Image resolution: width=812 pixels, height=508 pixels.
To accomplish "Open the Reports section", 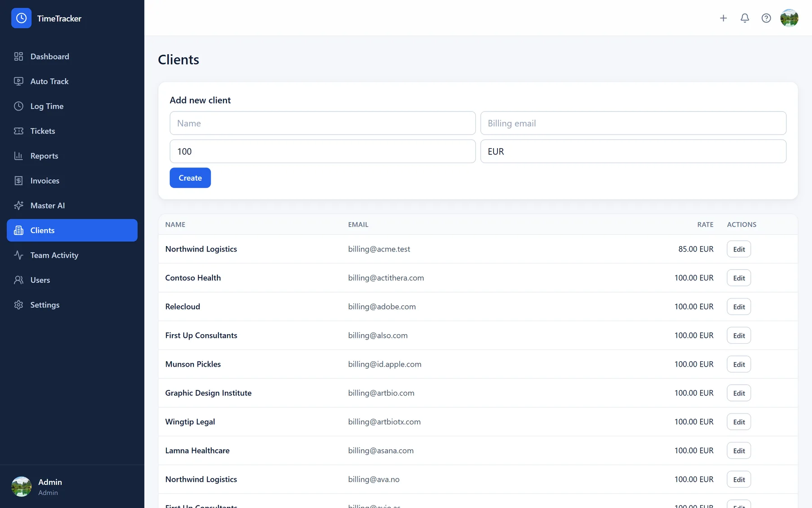I will tap(72, 156).
